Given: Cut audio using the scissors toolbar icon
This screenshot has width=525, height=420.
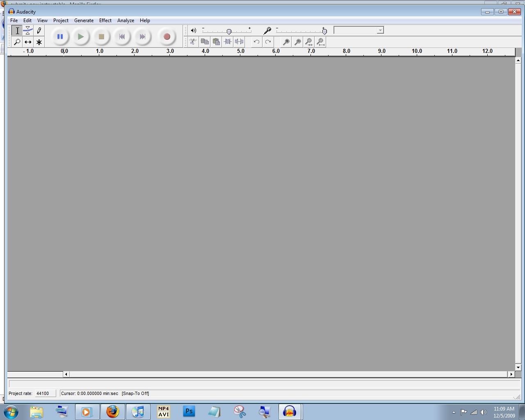Looking at the screenshot, I should pos(193,41).
